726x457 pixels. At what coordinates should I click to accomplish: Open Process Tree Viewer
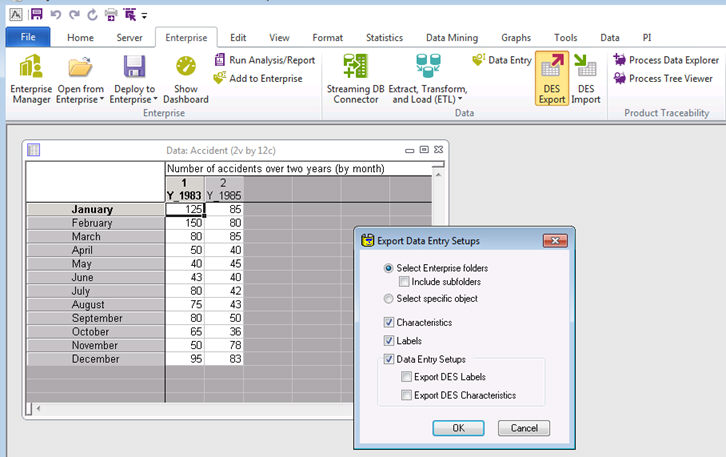[663, 79]
